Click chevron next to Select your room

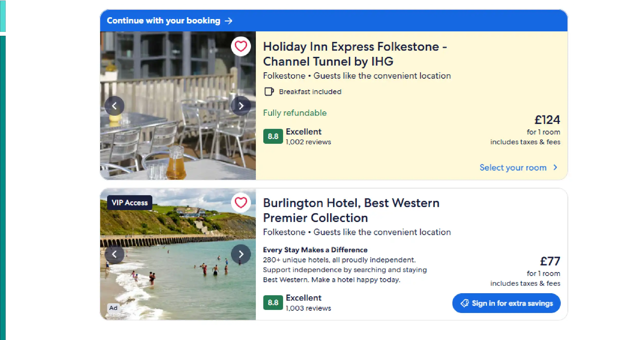coord(555,167)
